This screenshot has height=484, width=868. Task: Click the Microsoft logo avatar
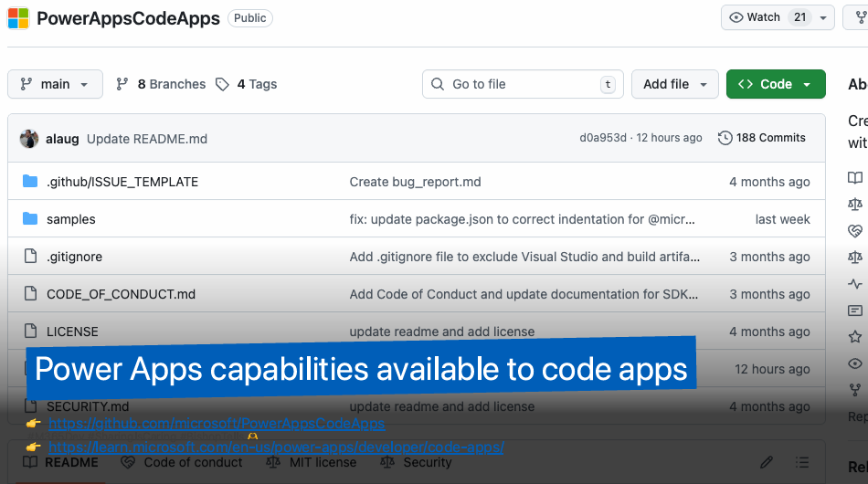tap(18, 18)
